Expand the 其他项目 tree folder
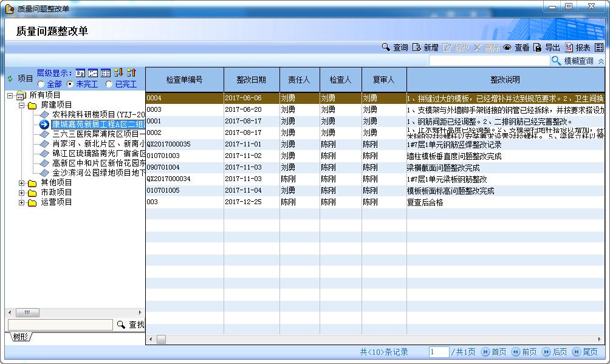This screenshot has height=364, width=610. pos(22,182)
